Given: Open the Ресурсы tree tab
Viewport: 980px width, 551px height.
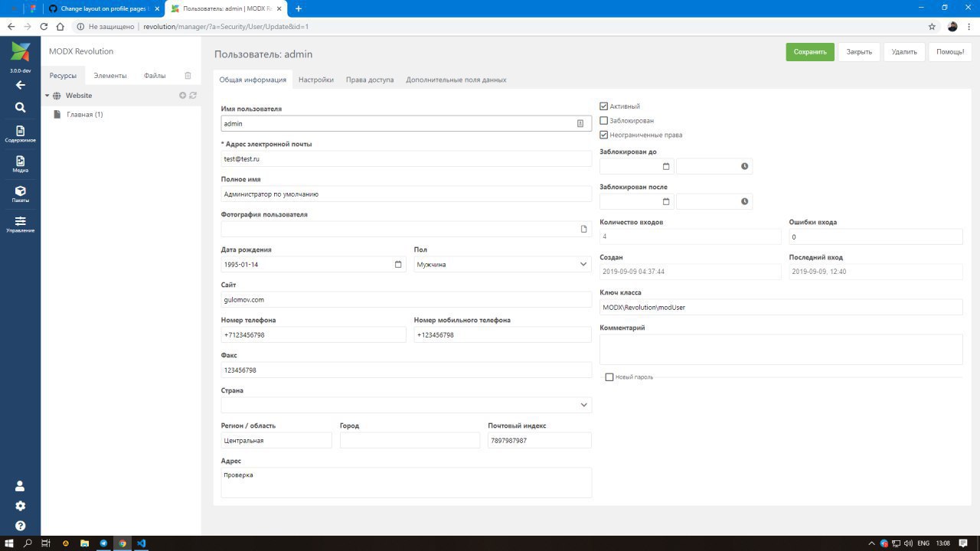Looking at the screenshot, I should (x=63, y=76).
